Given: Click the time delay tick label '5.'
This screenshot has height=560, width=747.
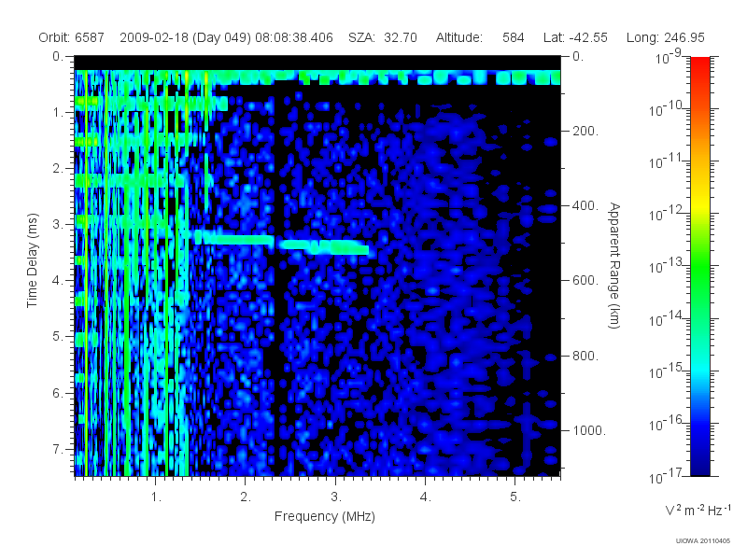Looking at the screenshot, I should tap(58, 336).
